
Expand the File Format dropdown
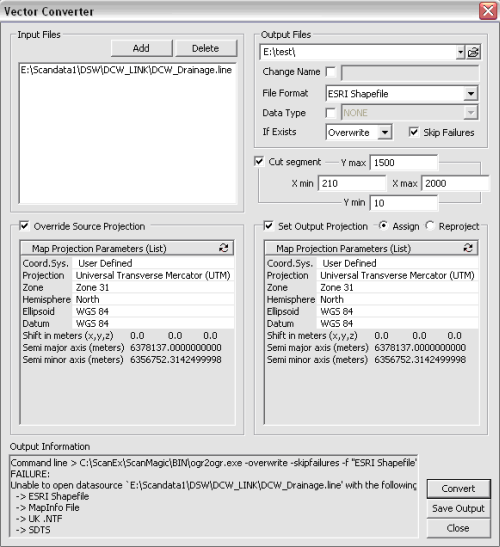coord(471,93)
